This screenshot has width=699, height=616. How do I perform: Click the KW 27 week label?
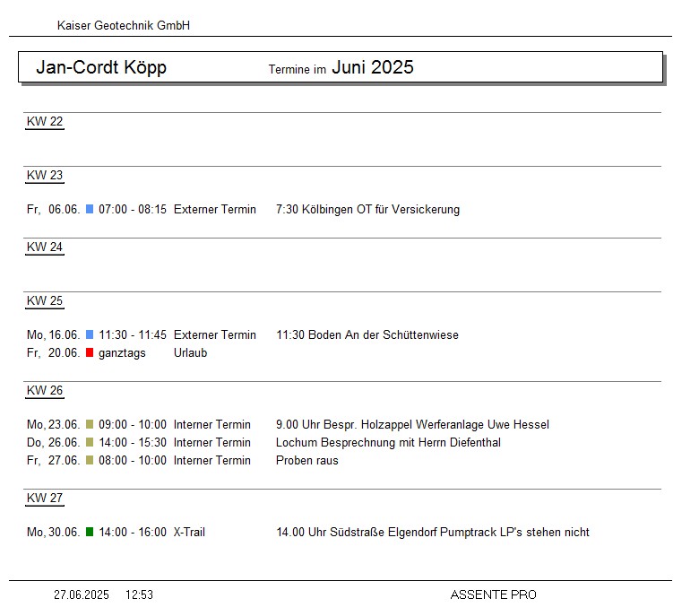[45, 499]
